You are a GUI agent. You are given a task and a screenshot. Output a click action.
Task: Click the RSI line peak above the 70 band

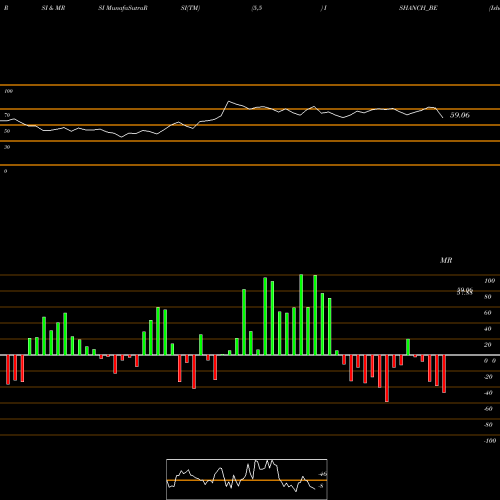coord(229,101)
